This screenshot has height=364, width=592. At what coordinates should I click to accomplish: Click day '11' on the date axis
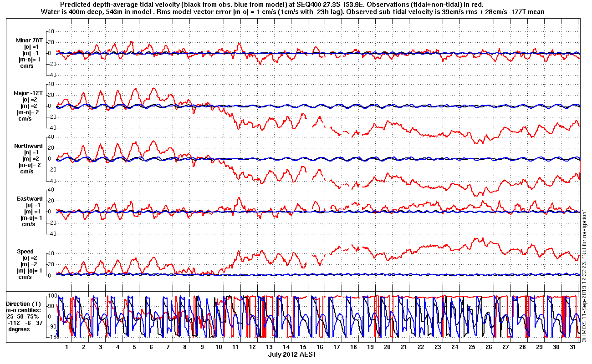click(x=235, y=347)
